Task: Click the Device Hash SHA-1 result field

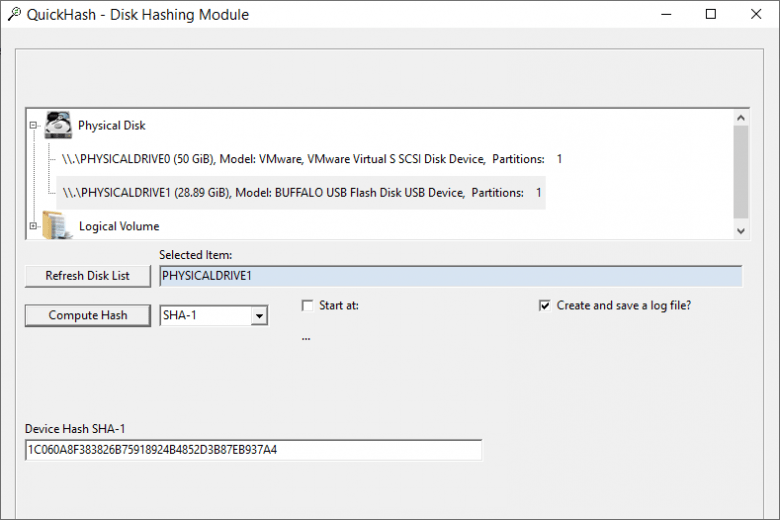Action: point(253,450)
